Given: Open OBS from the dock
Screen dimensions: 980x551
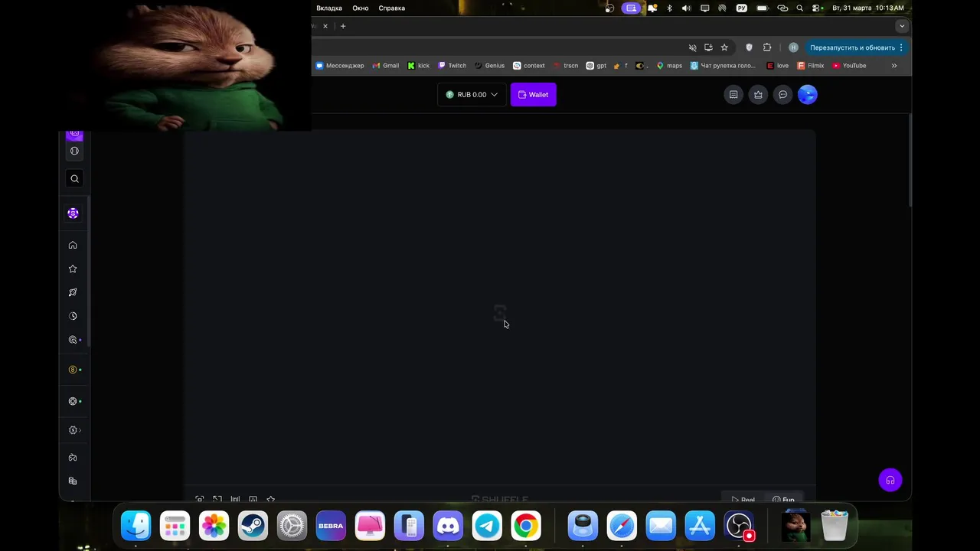Looking at the screenshot, I should (739, 526).
